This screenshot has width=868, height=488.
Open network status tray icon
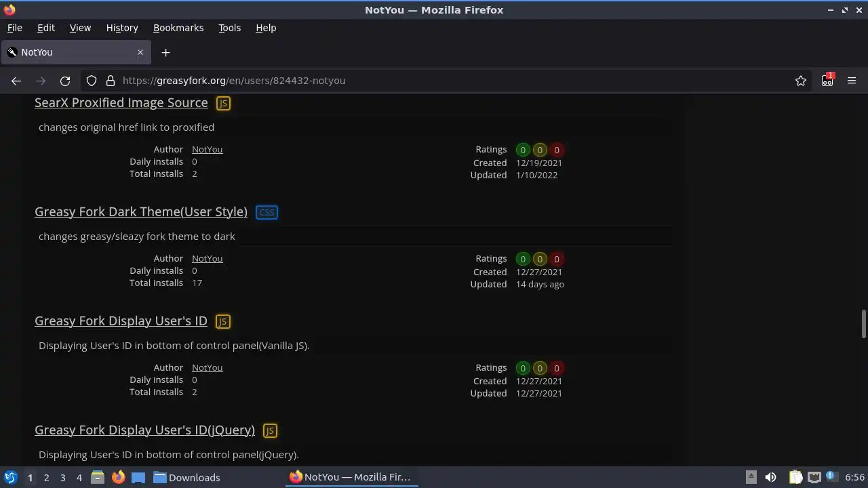click(814, 477)
